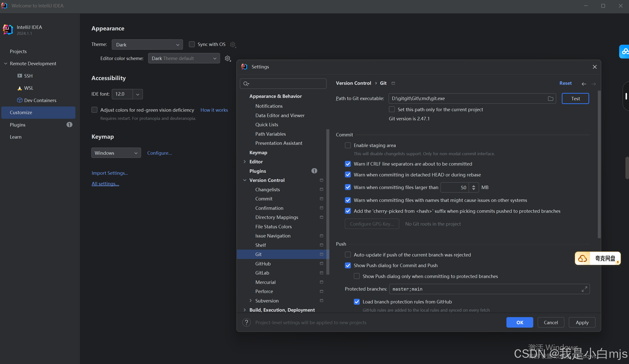Click the help question mark icon
Image resolution: width=629 pixels, height=364 pixels.
pyautogui.click(x=246, y=322)
